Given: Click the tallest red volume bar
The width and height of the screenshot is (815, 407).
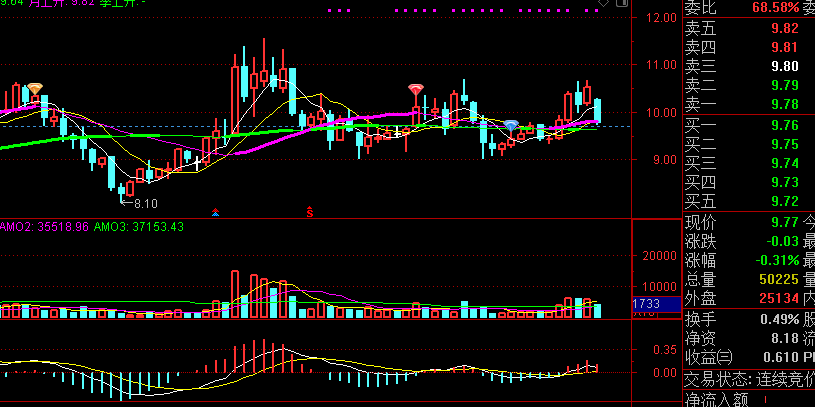Looking at the screenshot, I should 235,294.
